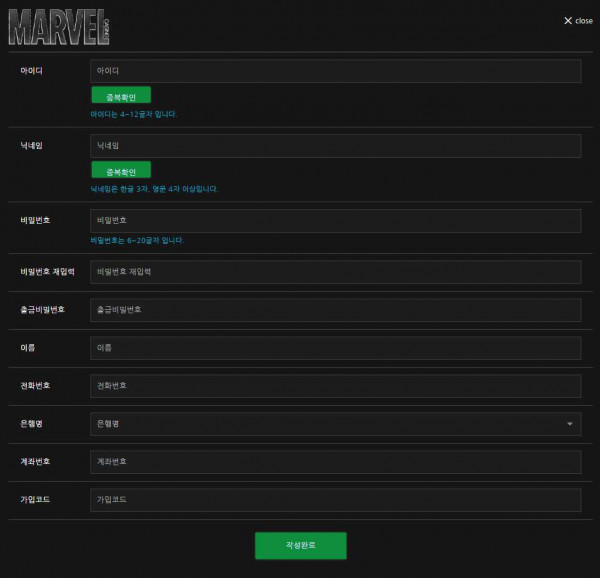Focus the 가입코드 signup code field
Screen dimensions: 600x578
pos(336,500)
